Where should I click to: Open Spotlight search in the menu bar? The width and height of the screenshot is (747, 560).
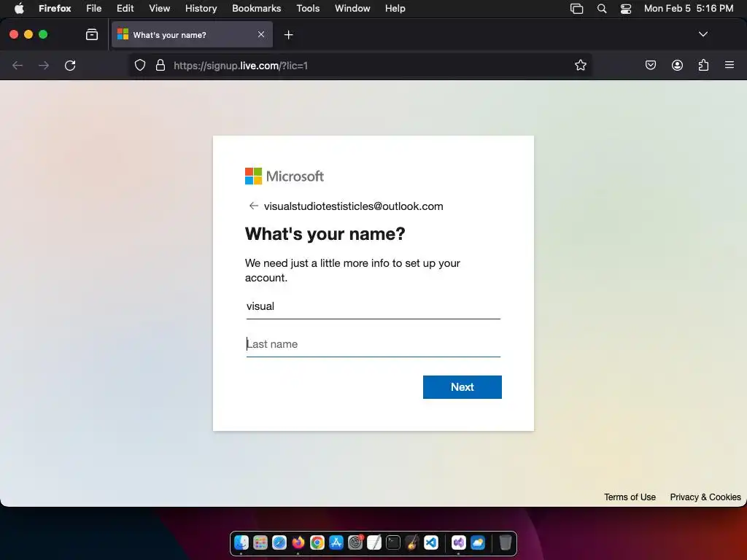[602, 8]
